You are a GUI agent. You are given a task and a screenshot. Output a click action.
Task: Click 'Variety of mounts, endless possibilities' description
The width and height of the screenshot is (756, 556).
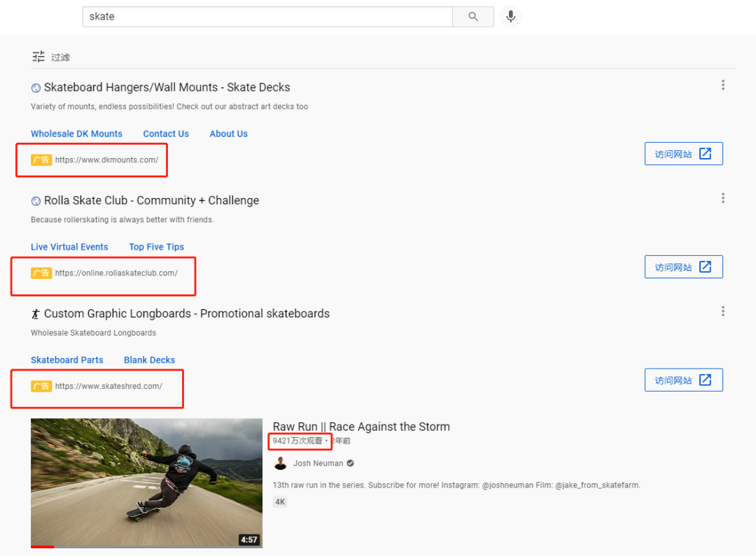(169, 106)
